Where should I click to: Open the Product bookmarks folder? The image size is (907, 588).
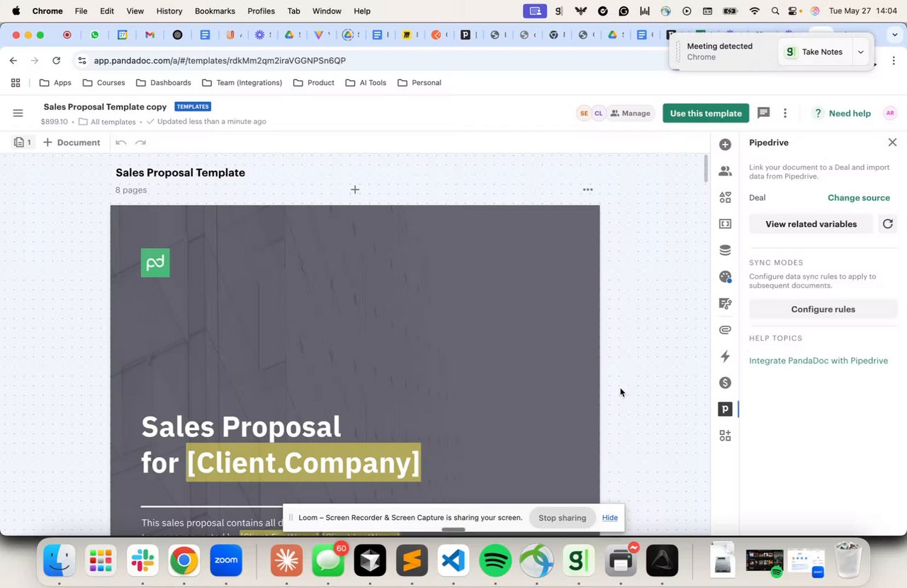click(x=313, y=83)
